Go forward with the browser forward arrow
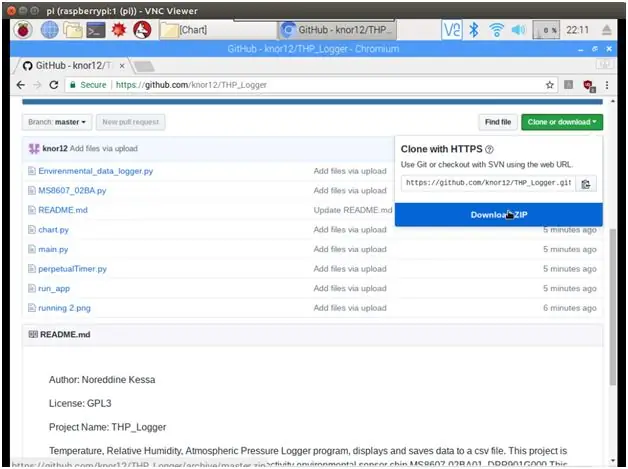Screen dimensions: 628x469 (37, 85)
